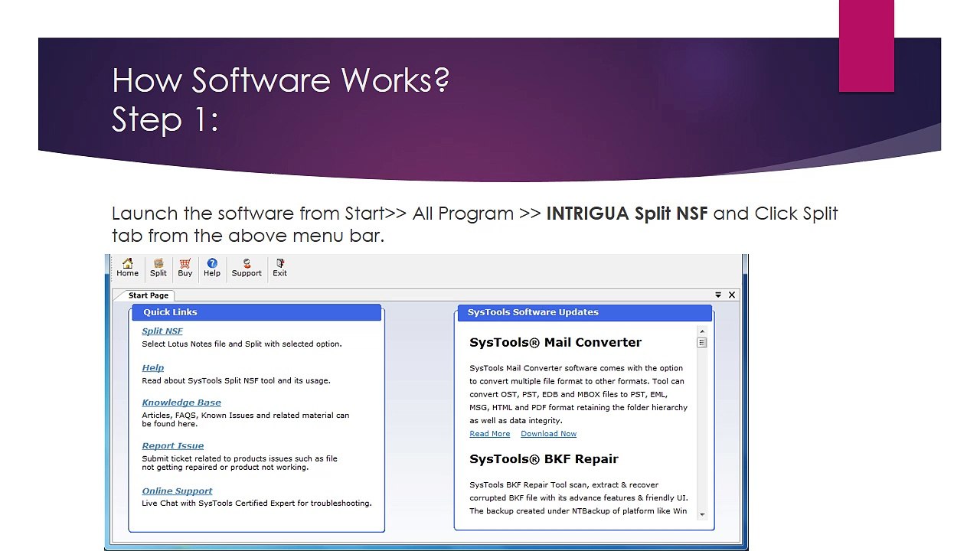Open the tab list dropdown arrow
The height and width of the screenshot is (551, 980).
[718, 295]
